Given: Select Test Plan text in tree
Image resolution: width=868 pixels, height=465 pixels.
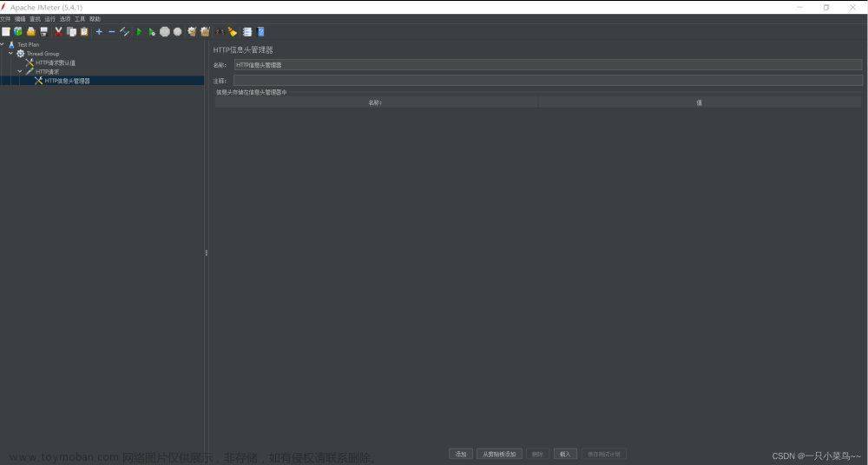Looking at the screenshot, I should (29, 45).
